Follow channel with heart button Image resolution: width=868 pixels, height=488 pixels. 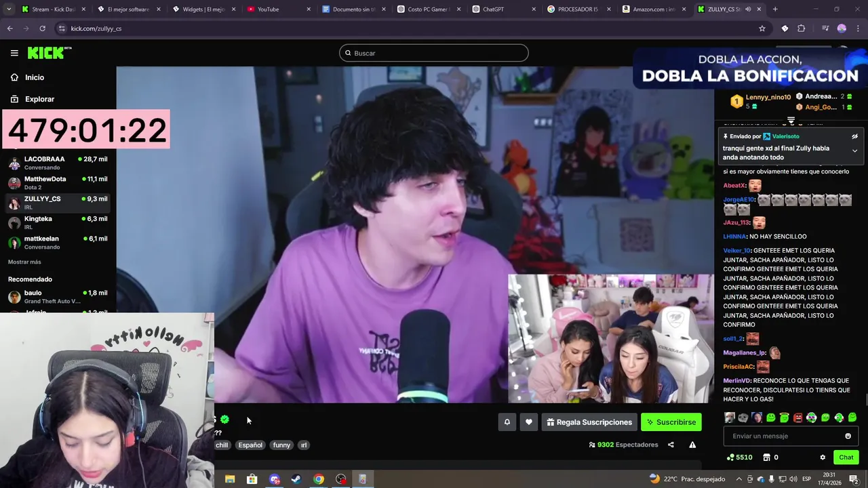click(x=529, y=422)
